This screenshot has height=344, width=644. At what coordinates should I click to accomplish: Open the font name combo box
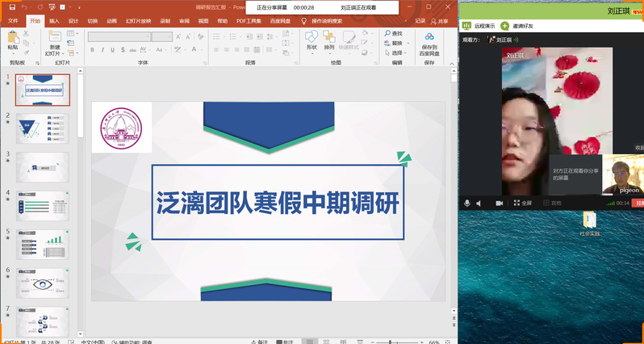pyautogui.click(x=119, y=36)
